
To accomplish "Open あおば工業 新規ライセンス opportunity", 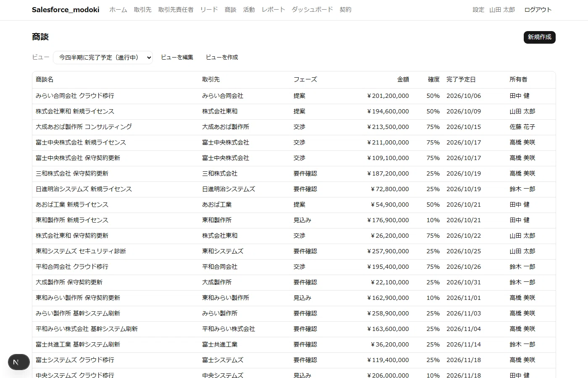I will point(72,205).
